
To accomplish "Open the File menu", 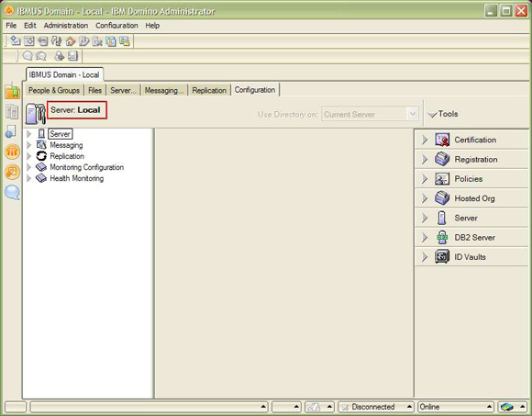I will [11, 26].
